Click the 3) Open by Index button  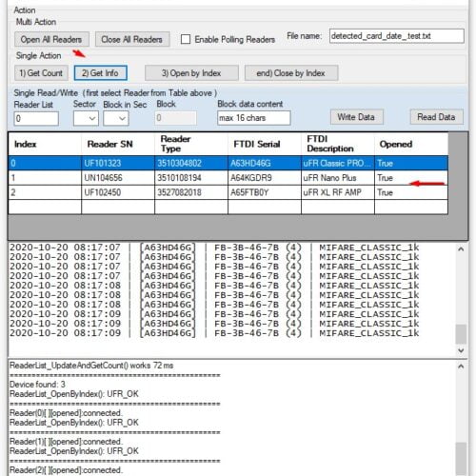[x=191, y=73]
